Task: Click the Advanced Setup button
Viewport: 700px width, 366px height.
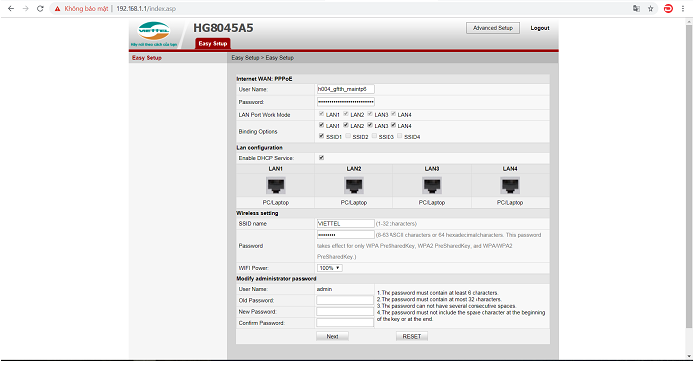Action: coord(493,28)
